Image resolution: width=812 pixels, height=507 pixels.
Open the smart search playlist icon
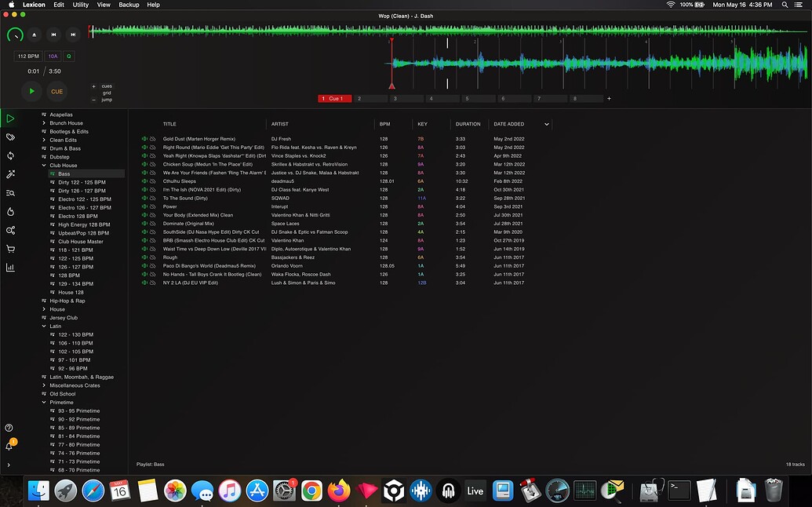[x=10, y=194]
